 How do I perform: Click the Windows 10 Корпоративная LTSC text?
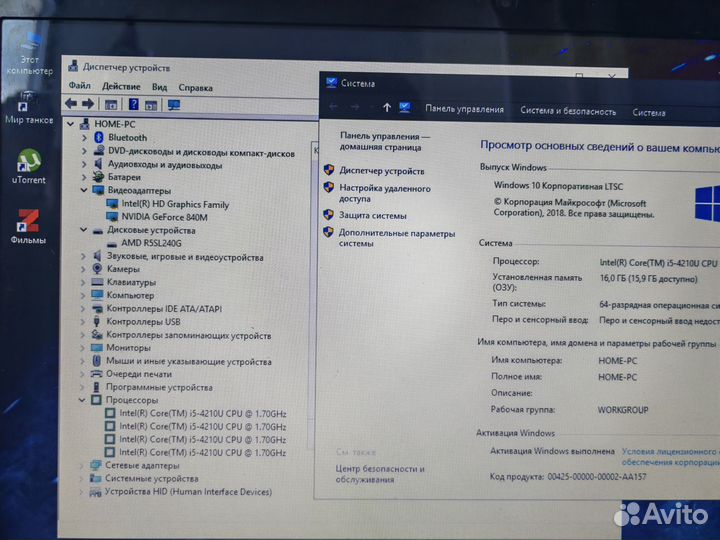point(558,186)
